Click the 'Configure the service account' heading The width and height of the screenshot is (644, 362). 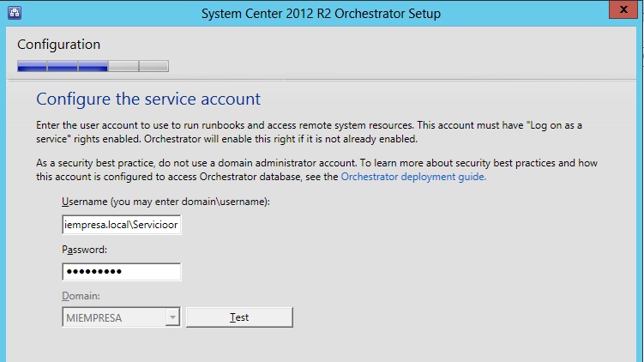[x=148, y=99]
